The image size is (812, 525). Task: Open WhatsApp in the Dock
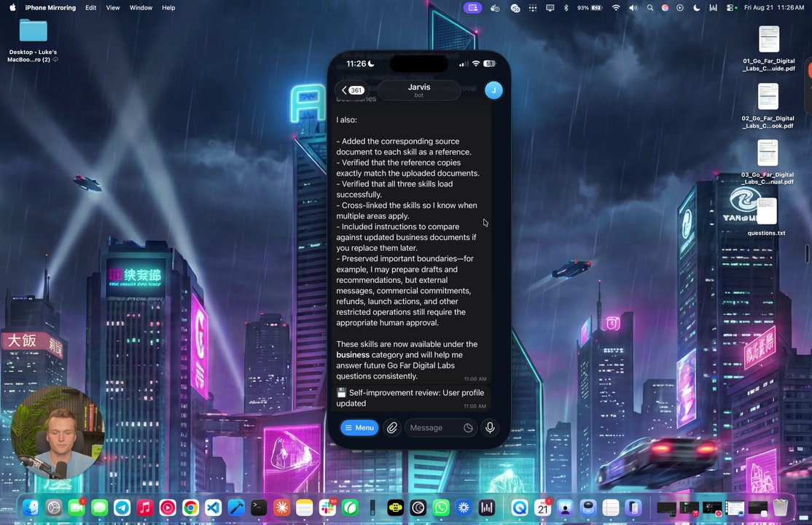[441, 508]
